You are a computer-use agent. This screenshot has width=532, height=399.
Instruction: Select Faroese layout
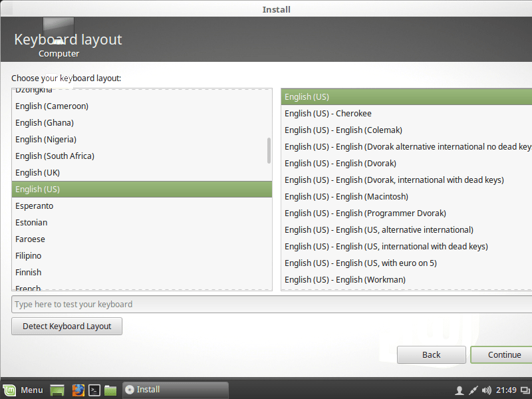point(142,239)
